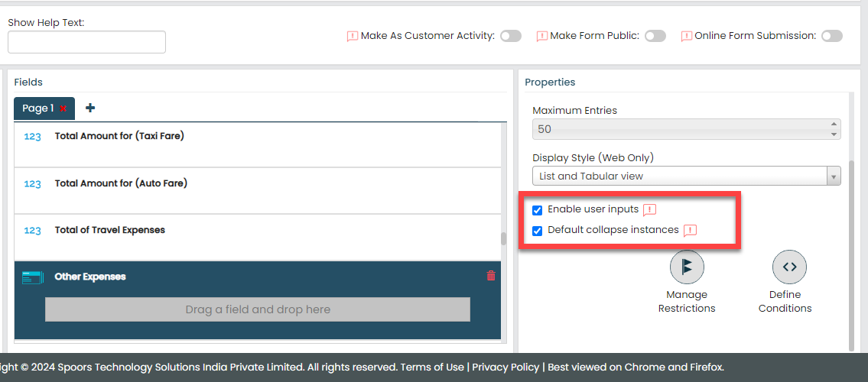
Task: Open Display Style dropdown list
Action: tap(686, 176)
